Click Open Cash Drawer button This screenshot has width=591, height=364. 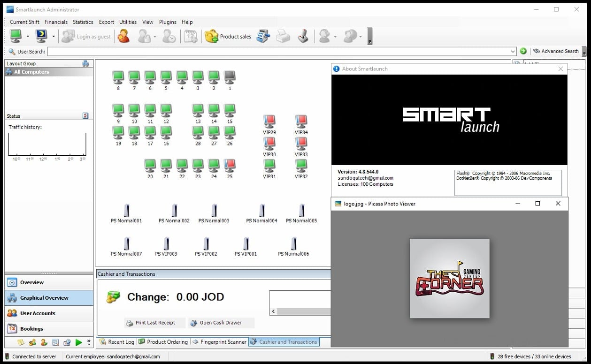[x=221, y=323]
